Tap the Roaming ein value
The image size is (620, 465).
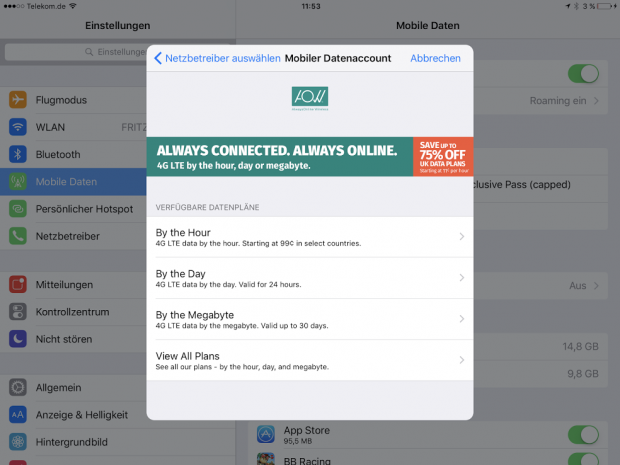[558, 101]
